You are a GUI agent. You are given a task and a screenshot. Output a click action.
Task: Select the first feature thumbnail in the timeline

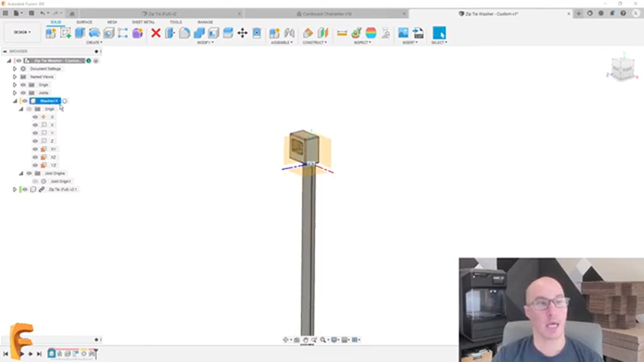pos(52,353)
